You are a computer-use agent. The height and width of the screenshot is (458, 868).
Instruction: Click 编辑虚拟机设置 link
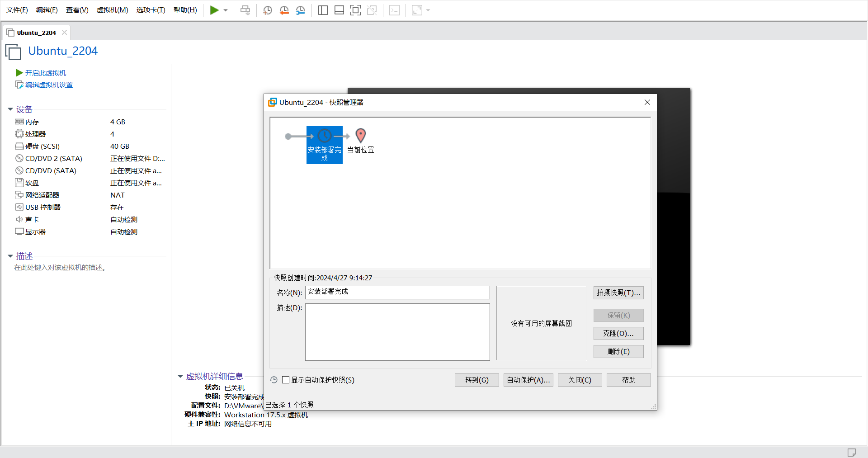click(x=49, y=85)
